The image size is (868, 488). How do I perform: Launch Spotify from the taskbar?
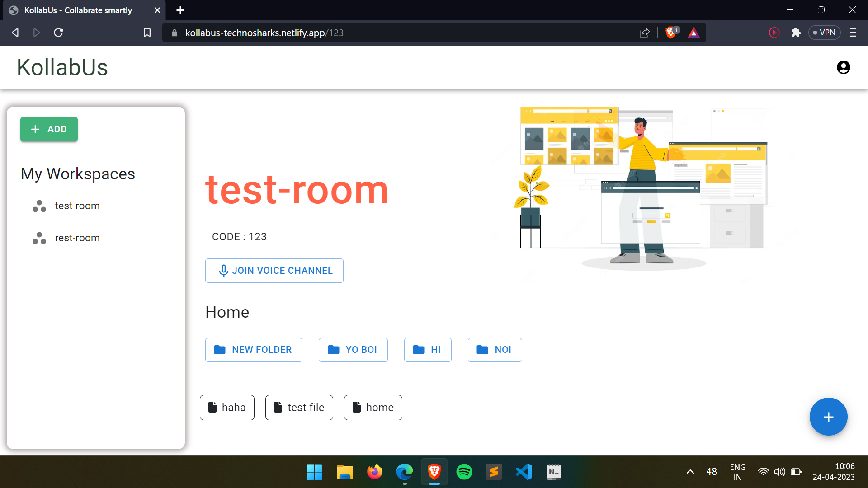pos(464,471)
